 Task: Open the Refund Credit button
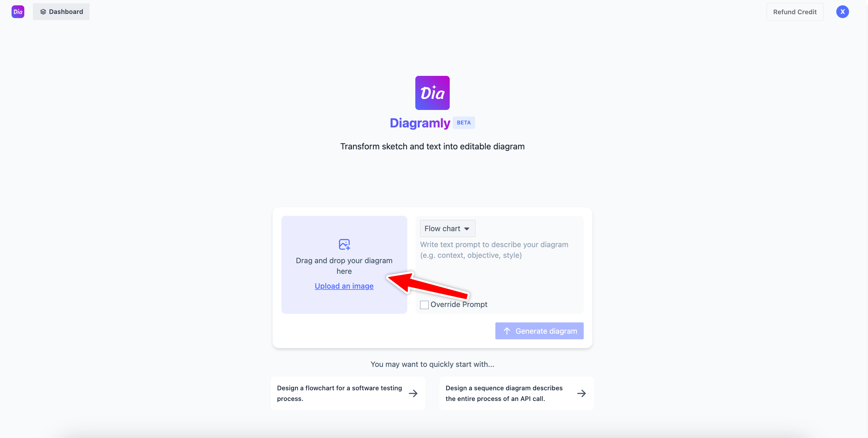click(x=794, y=12)
